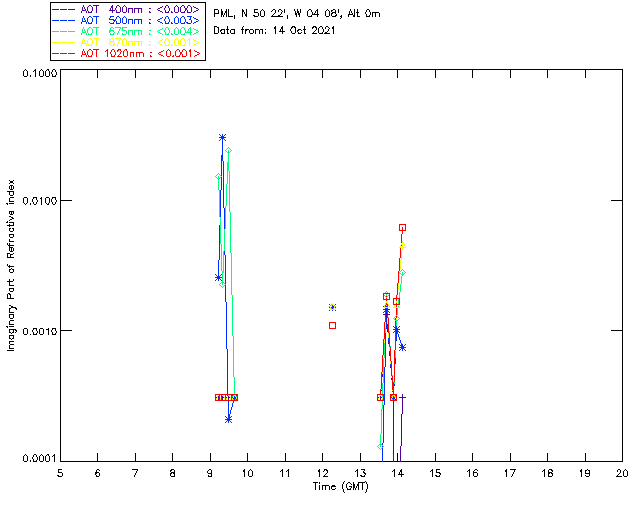Screen dimensions: 640x512
Task: Click the 0.0001 y-axis label
Action: pos(39,459)
